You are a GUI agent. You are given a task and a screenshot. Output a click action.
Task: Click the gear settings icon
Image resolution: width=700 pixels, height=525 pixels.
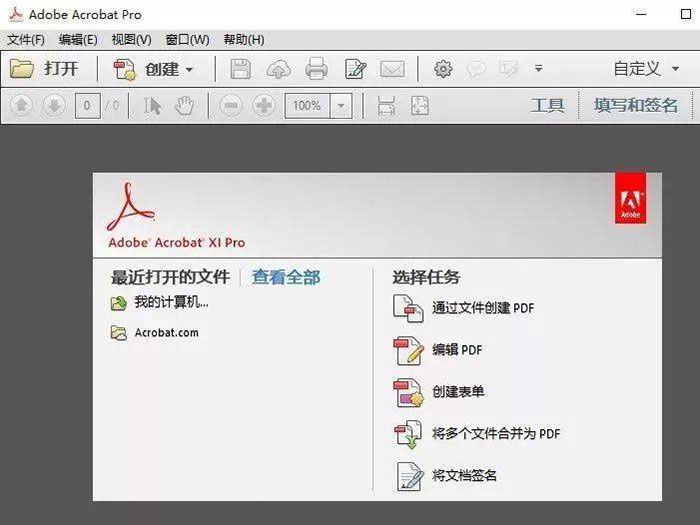[x=443, y=69]
